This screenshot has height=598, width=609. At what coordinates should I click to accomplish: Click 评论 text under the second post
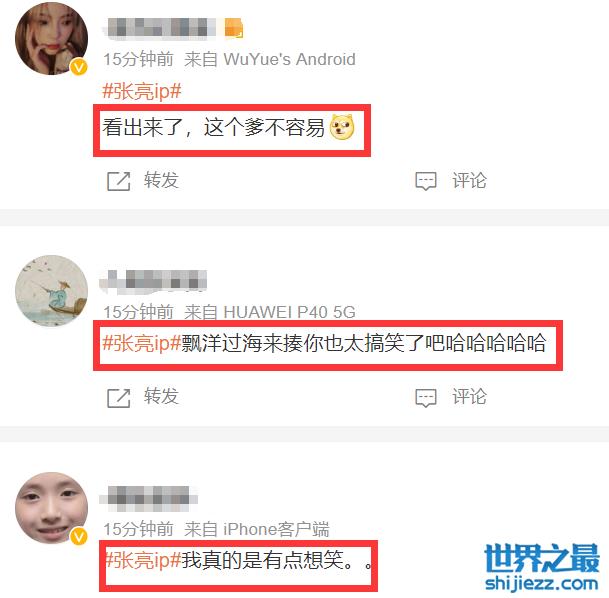[x=469, y=396]
